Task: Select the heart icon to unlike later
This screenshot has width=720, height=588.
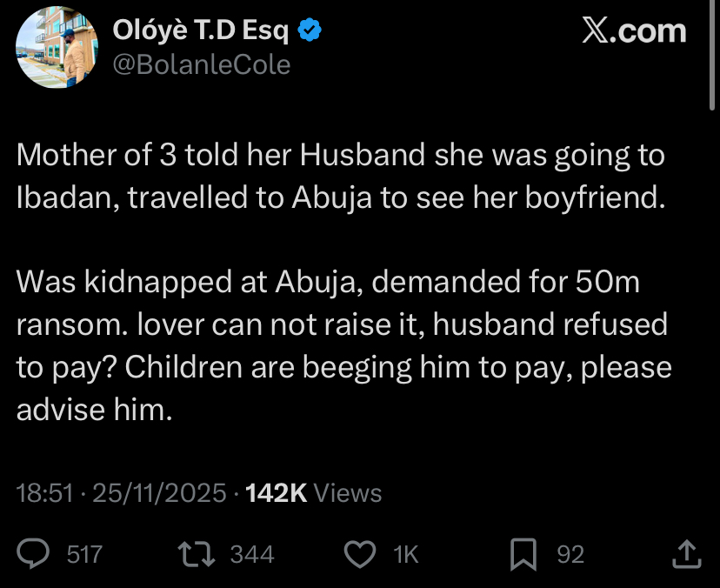Action: [x=359, y=553]
